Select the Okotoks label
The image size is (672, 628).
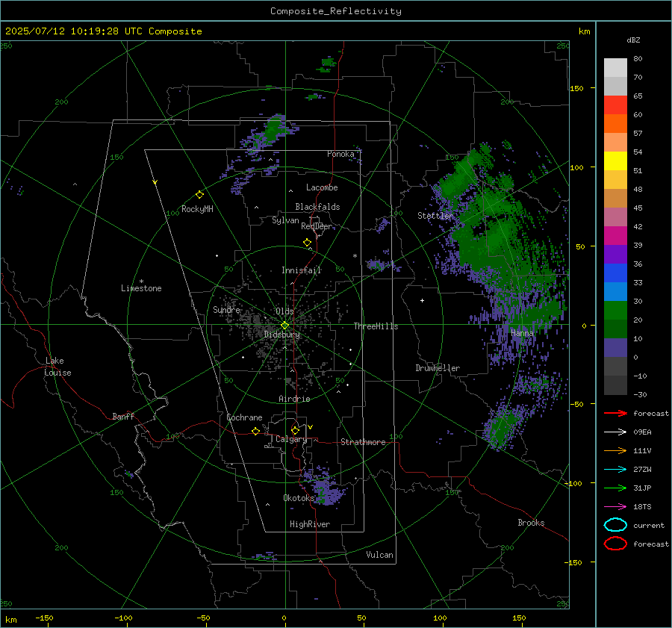pyautogui.click(x=299, y=498)
